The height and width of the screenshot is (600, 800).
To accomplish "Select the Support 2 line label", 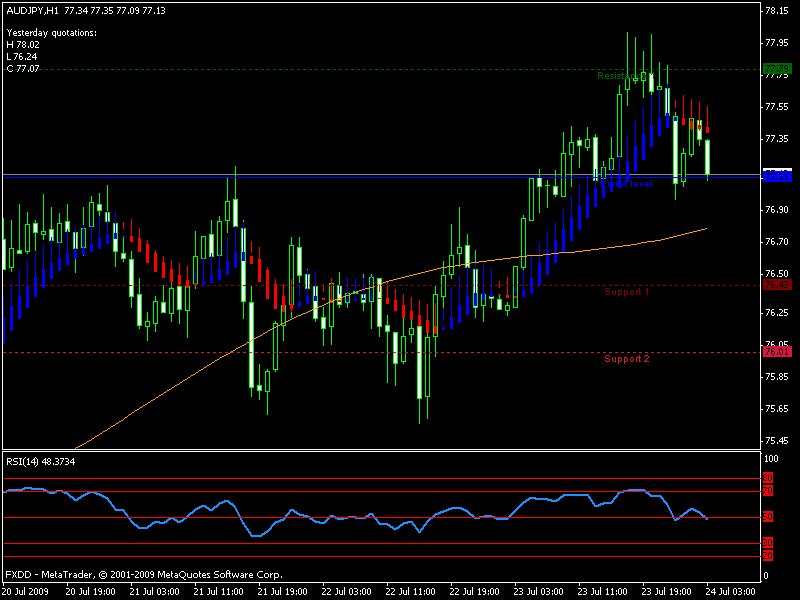I will [627, 359].
